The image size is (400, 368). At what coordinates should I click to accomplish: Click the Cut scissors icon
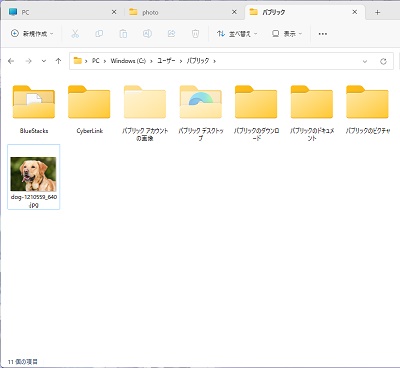point(75,34)
